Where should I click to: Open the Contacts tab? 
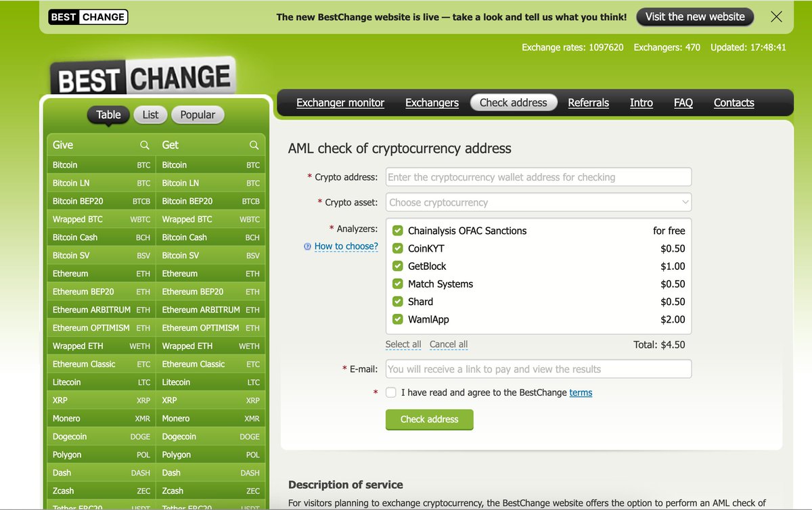pyautogui.click(x=734, y=103)
